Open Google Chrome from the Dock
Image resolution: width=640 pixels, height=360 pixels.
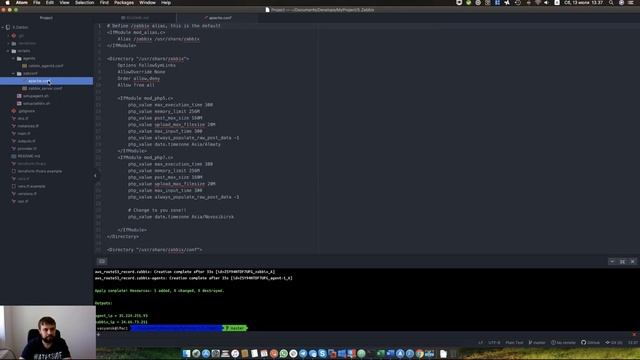pos(420,353)
